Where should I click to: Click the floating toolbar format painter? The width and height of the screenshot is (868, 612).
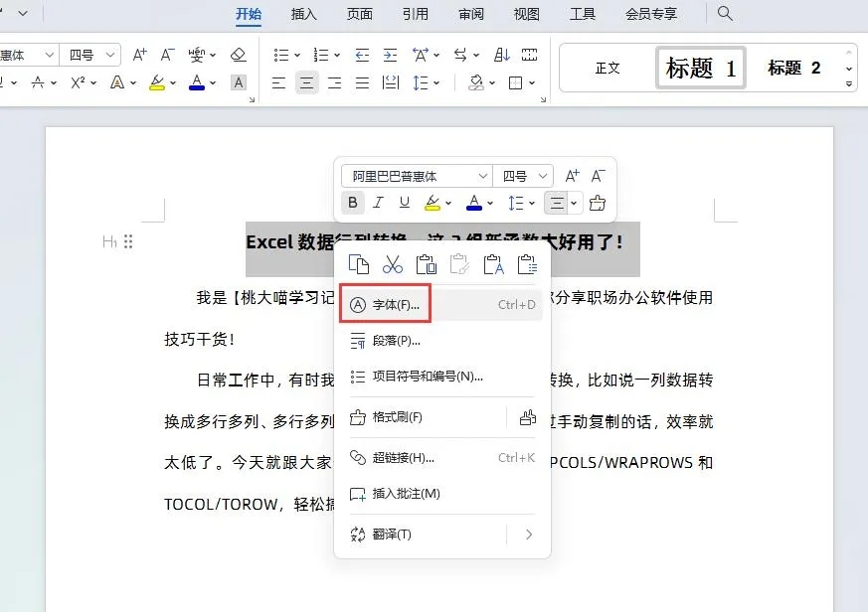pos(598,203)
